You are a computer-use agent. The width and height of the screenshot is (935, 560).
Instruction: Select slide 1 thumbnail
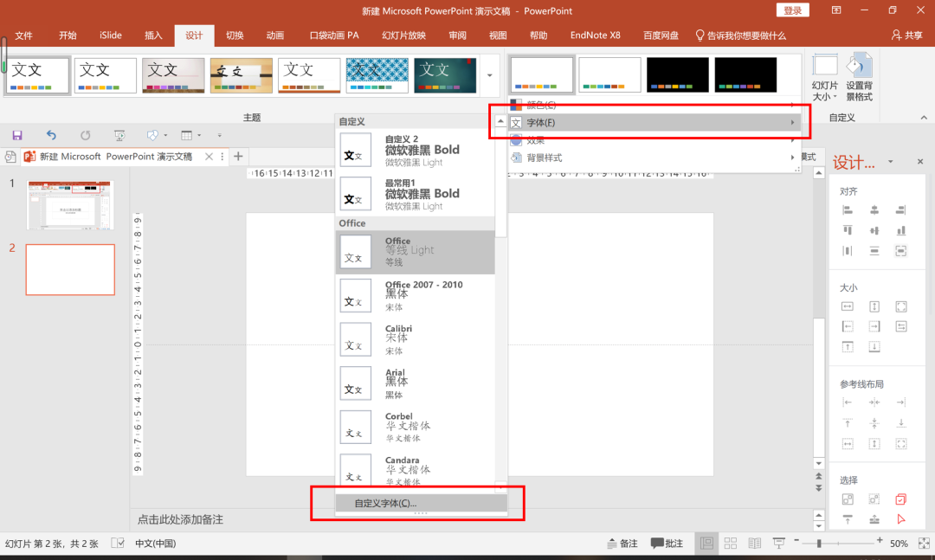pos(70,205)
